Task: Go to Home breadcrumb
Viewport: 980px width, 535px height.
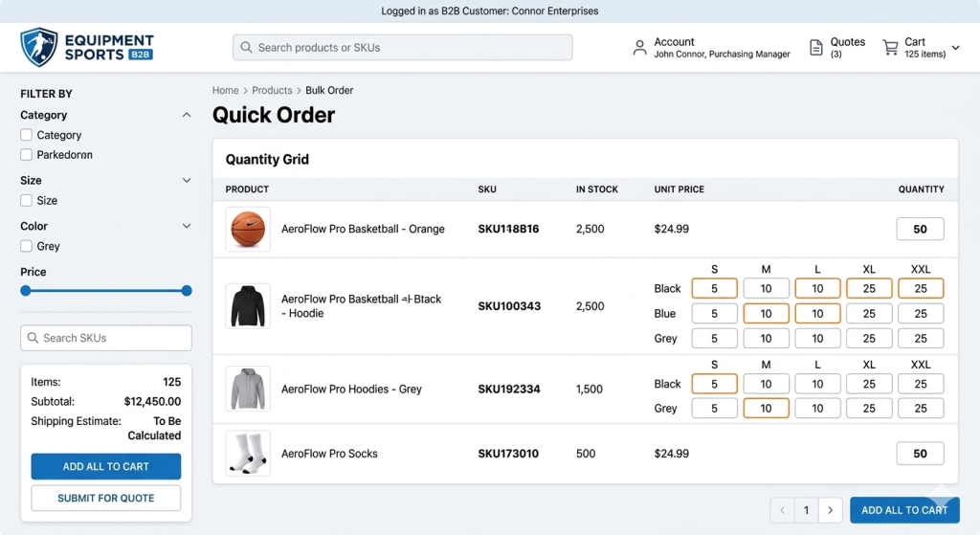Action: pyautogui.click(x=225, y=90)
